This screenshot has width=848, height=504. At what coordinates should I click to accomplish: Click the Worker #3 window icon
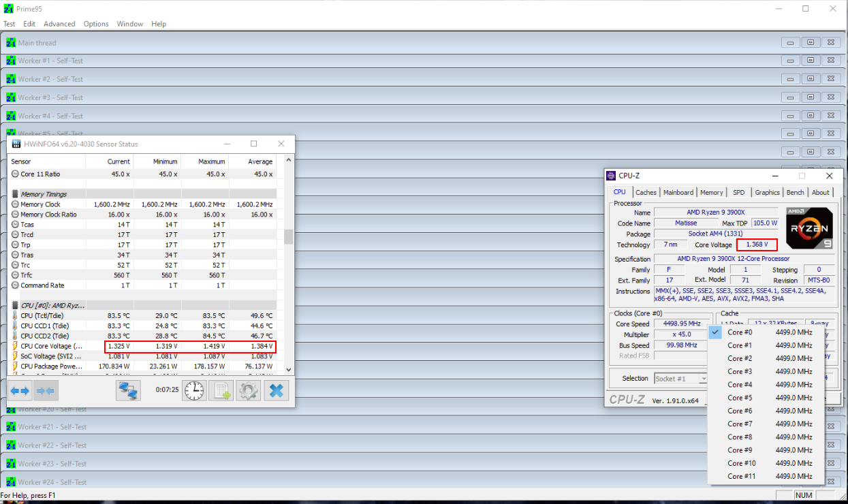tap(10, 97)
